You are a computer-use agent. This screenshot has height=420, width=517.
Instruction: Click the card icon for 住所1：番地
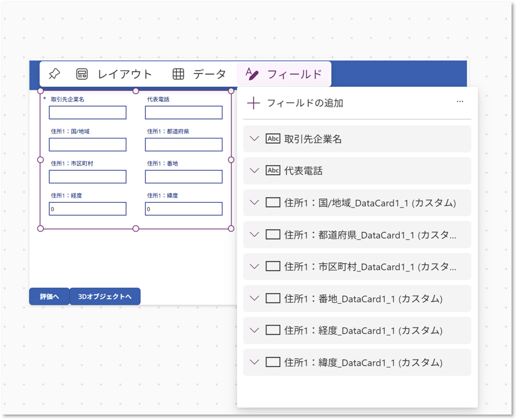(273, 299)
